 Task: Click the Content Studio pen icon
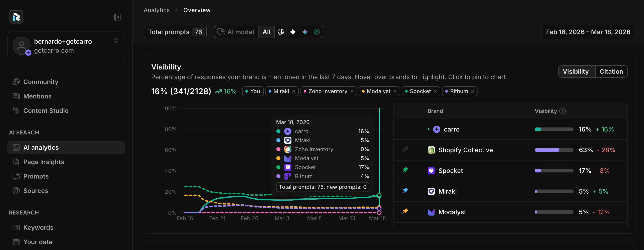16,111
